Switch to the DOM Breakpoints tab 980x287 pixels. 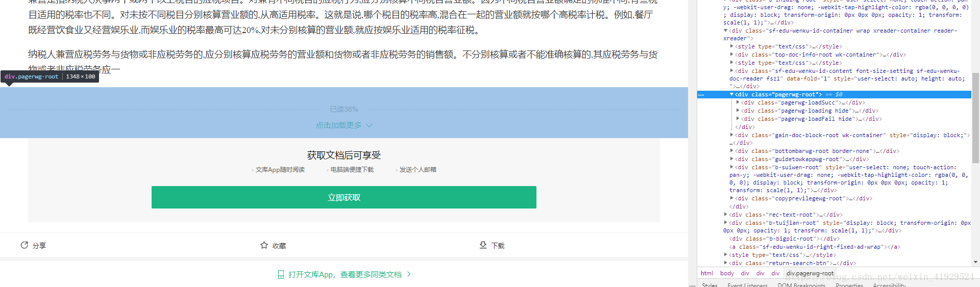[x=801, y=284]
